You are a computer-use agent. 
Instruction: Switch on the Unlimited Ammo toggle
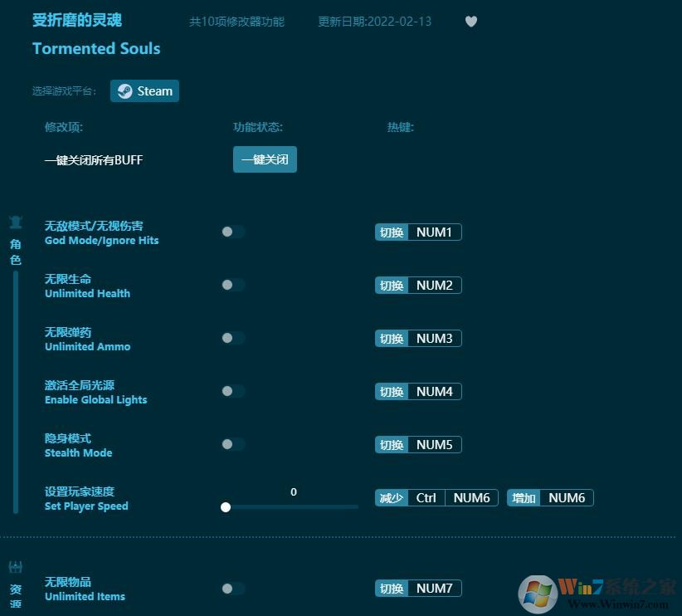click(232, 338)
